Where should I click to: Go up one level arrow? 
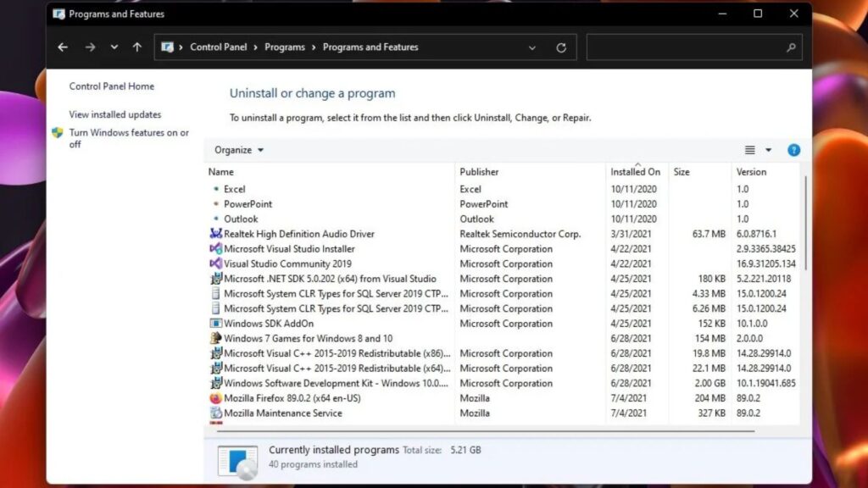pos(137,47)
